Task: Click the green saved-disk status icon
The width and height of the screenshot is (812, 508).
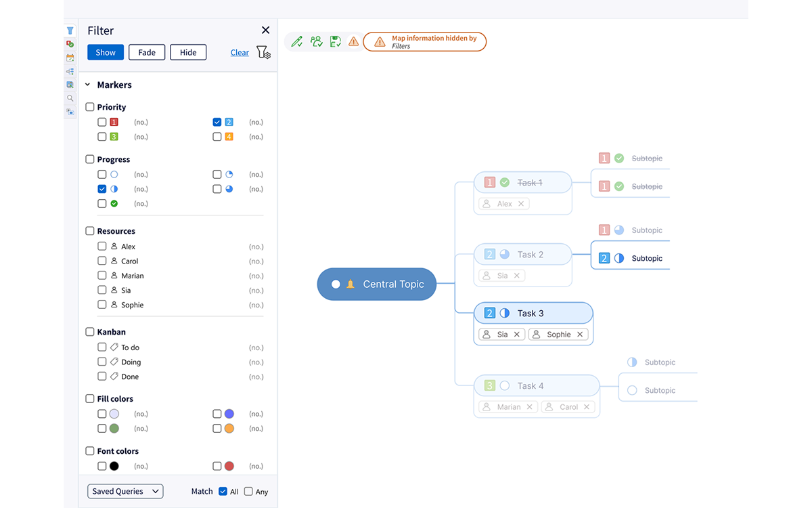Action: pyautogui.click(x=335, y=42)
